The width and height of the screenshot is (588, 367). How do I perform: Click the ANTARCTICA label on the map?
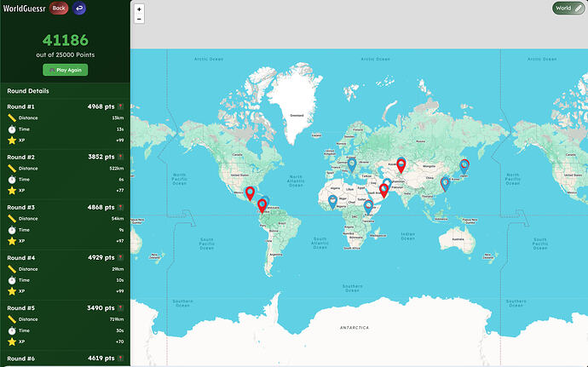[x=355, y=328]
